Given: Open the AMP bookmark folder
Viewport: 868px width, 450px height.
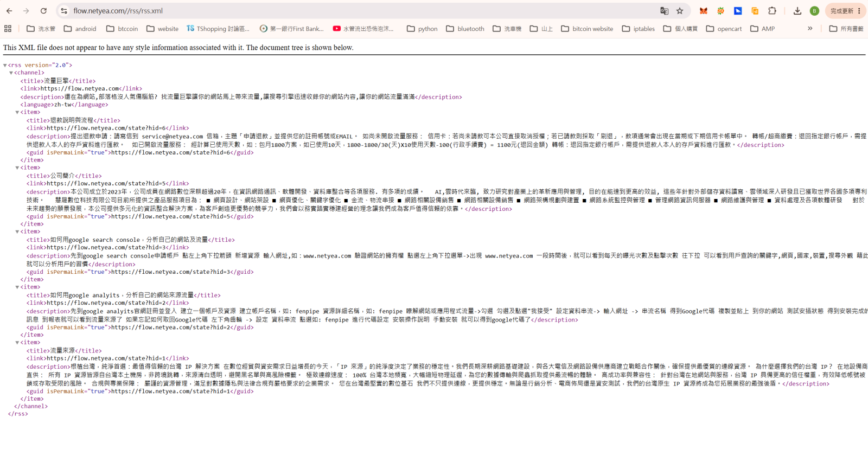Looking at the screenshot, I should 762,29.
